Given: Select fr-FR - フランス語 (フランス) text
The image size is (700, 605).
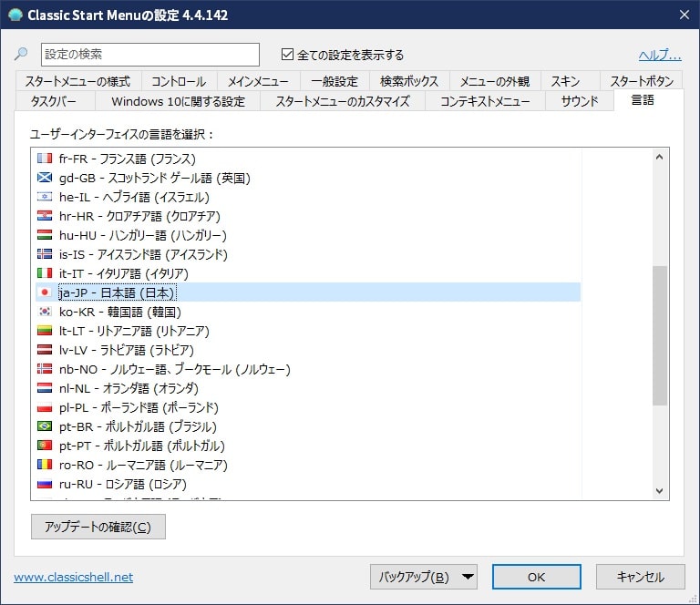Looking at the screenshot, I should click(x=128, y=159).
